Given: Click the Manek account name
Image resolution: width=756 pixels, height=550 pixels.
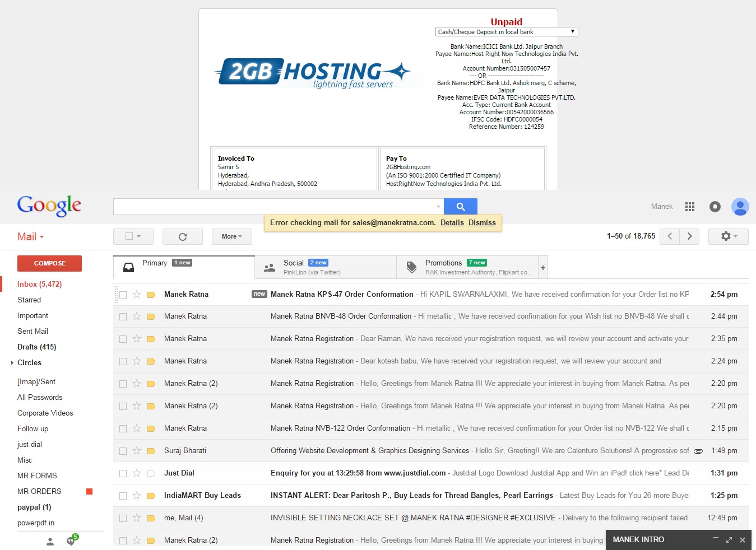Looking at the screenshot, I should pos(661,207).
